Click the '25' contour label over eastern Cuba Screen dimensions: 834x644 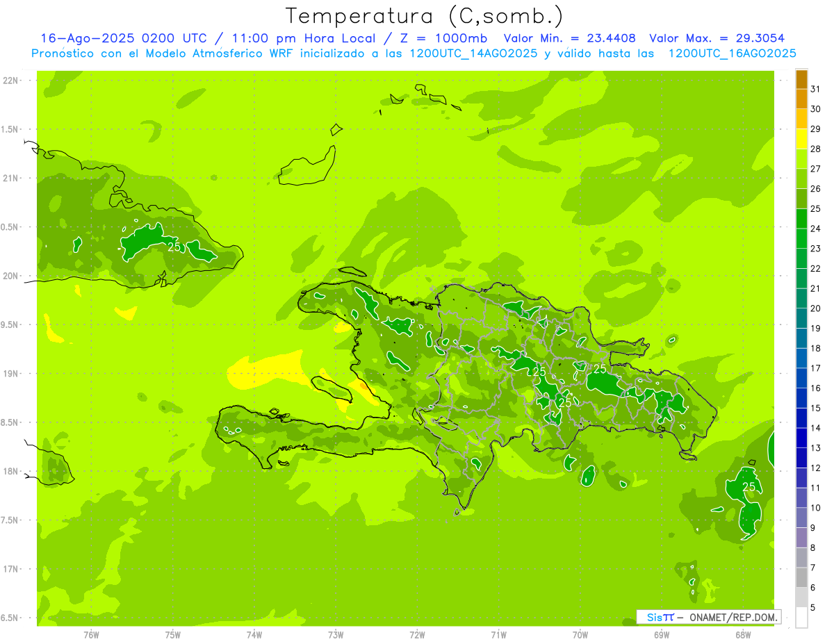coord(174,247)
